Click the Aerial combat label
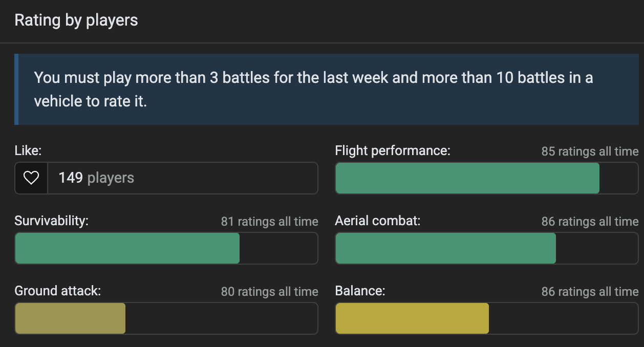Viewport: 644px width, 347px height. [378, 221]
